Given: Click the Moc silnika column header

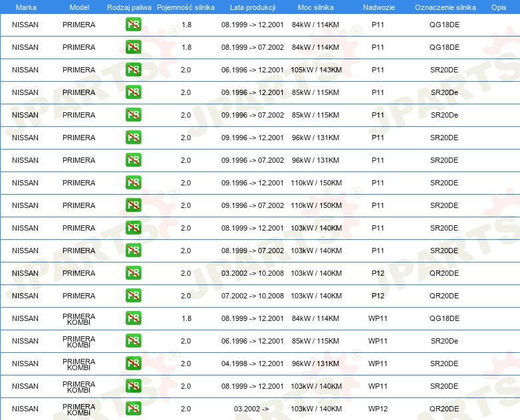Looking at the screenshot, I should [316, 7].
